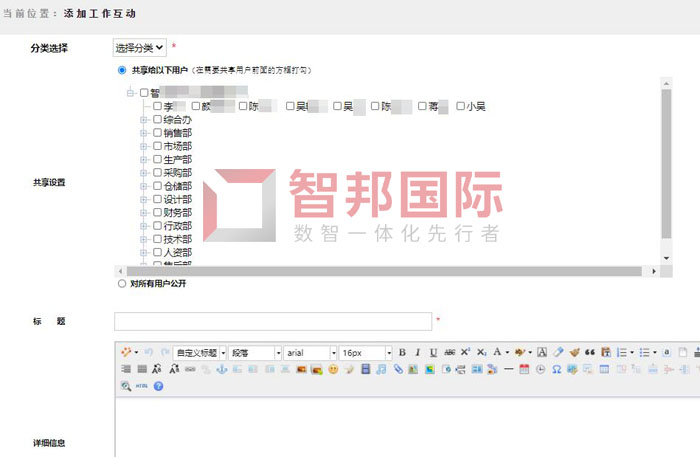Tick the 生产部 checkbox

157,159
